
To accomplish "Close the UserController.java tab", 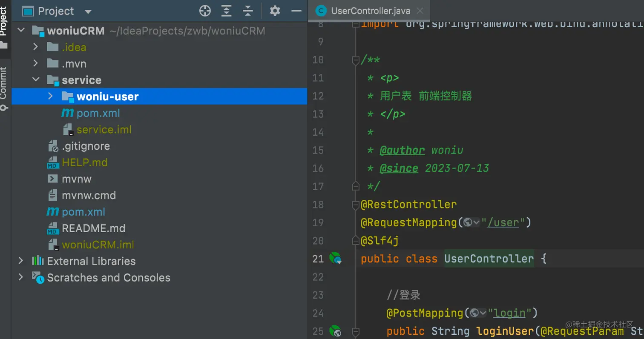I will (x=420, y=11).
